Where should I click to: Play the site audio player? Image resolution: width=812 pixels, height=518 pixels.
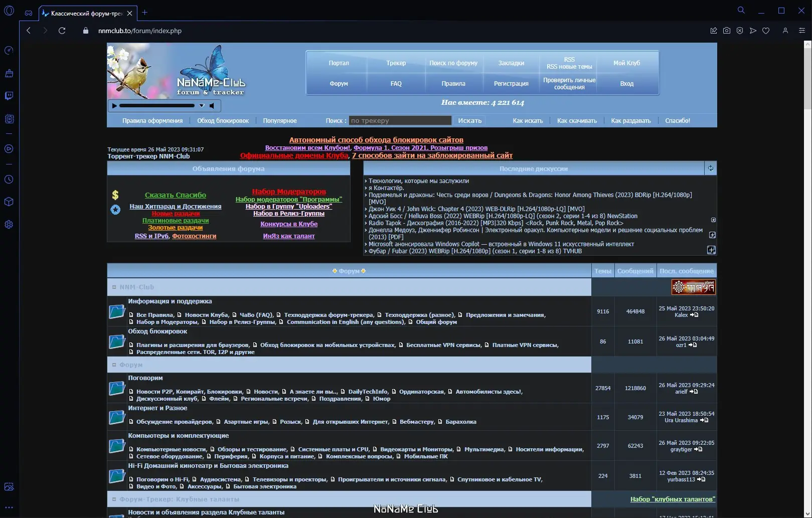[114, 106]
